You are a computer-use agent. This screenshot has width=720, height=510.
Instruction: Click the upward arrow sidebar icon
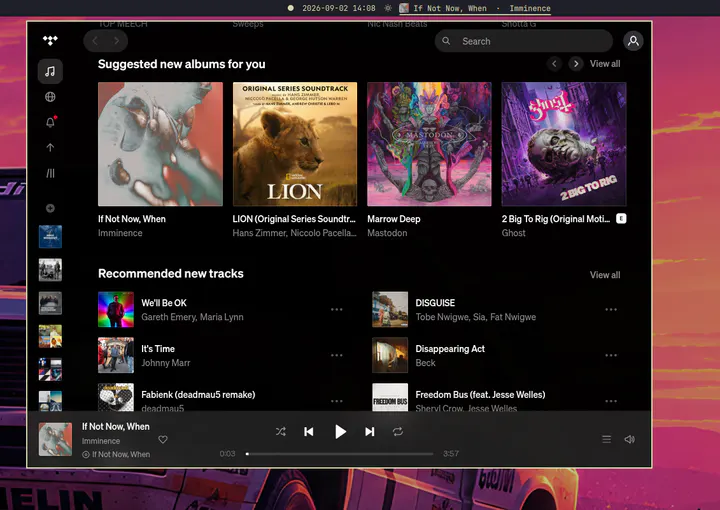coord(50,147)
